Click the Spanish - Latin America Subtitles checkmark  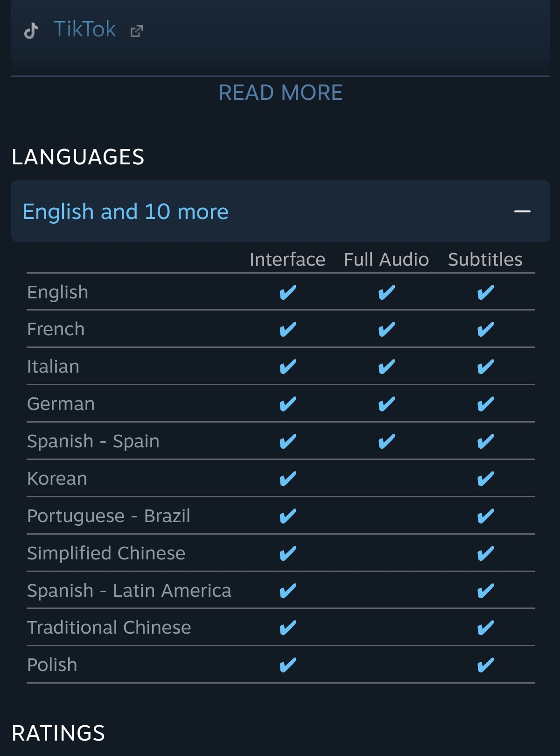(485, 591)
